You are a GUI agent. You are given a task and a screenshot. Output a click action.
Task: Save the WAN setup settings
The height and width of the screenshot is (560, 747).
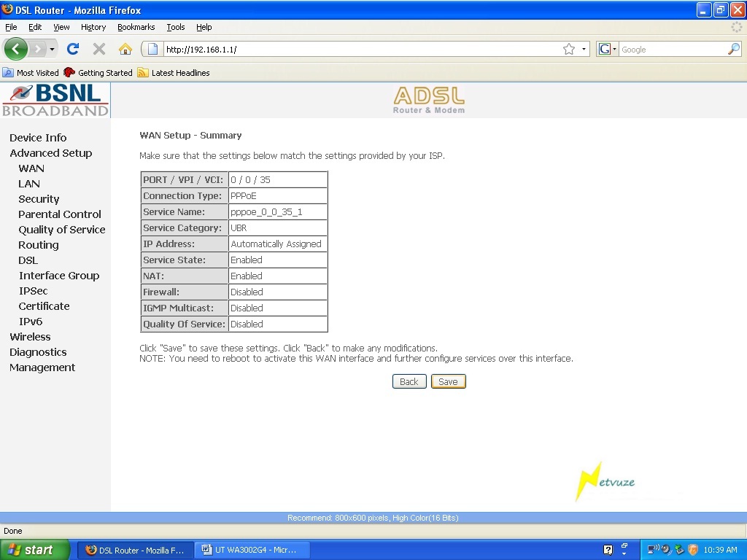448,381
